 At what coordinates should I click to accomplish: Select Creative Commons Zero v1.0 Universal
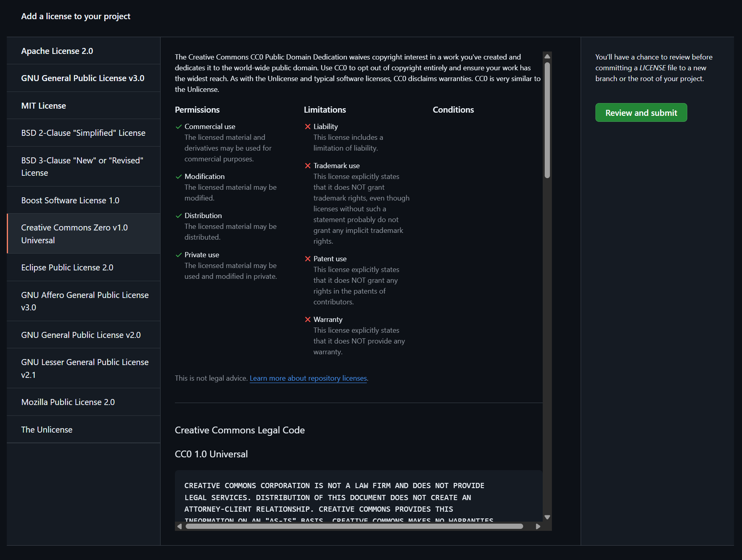point(83,234)
